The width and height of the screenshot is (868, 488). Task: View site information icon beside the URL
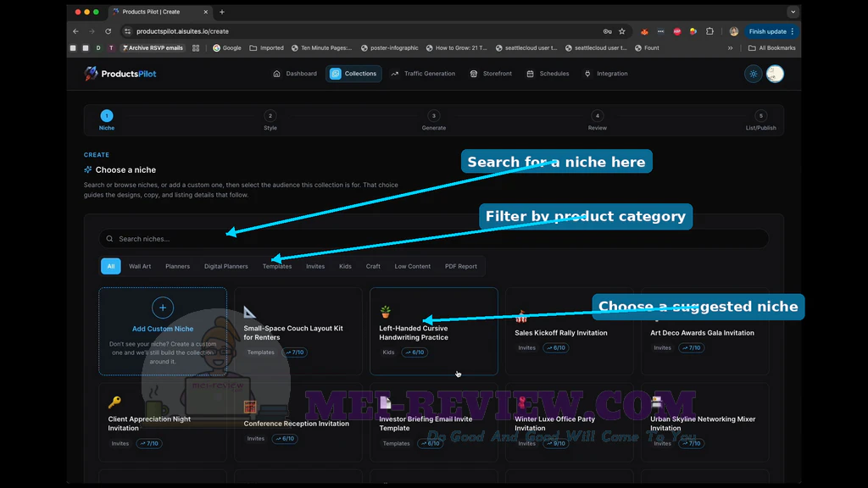pyautogui.click(x=128, y=31)
